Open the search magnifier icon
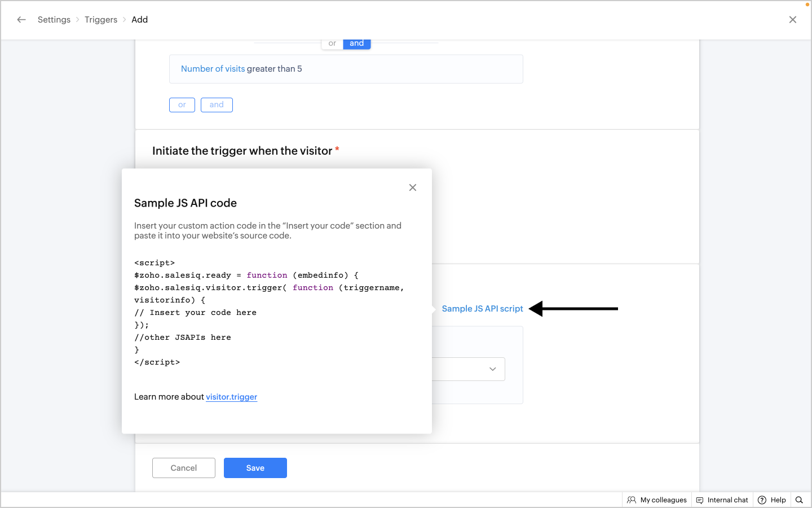The image size is (812, 508). click(x=799, y=500)
